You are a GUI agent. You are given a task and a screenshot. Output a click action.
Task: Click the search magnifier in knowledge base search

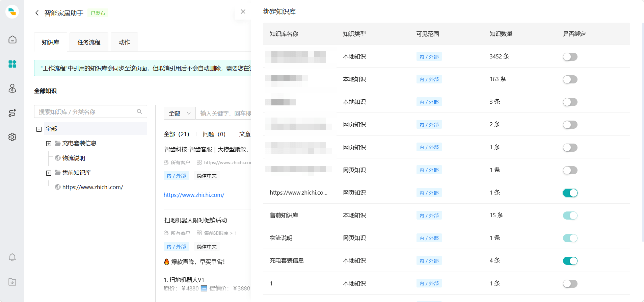139,111
